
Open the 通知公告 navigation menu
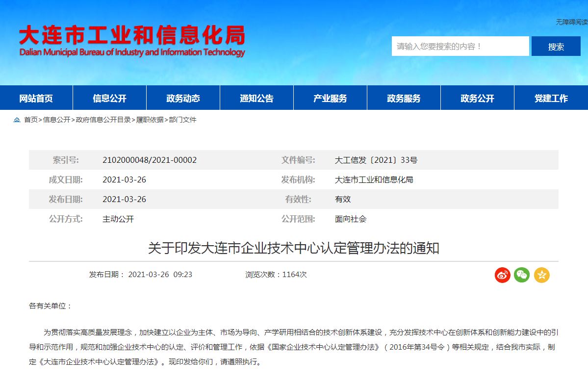[x=256, y=98]
